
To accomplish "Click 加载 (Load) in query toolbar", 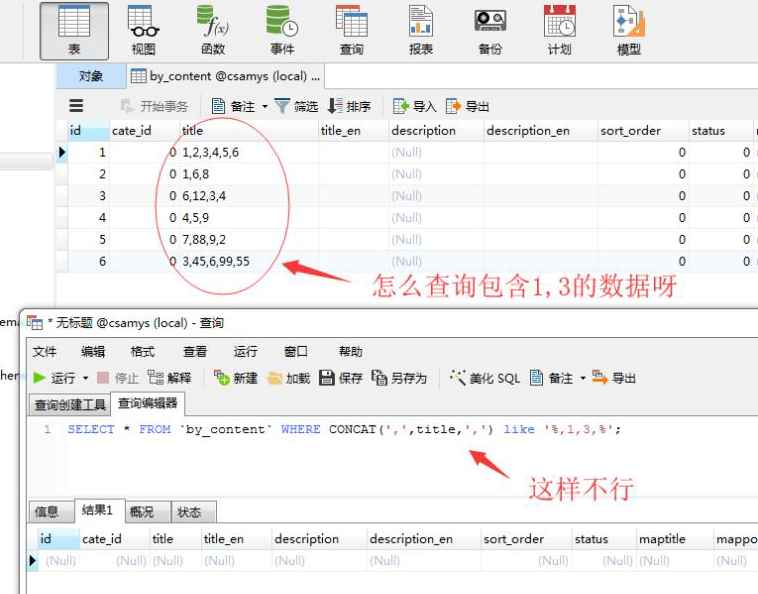I will pyautogui.click(x=288, y=377).
